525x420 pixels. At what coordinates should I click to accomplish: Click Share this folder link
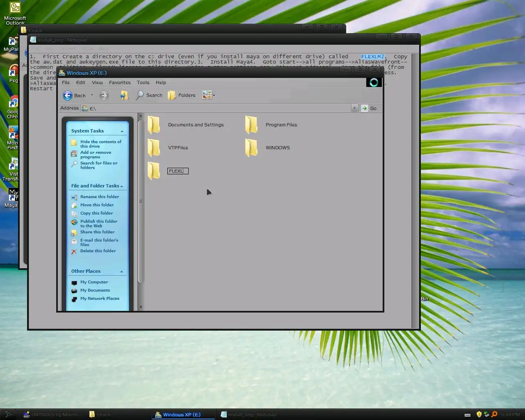click(x=97, y=232)
